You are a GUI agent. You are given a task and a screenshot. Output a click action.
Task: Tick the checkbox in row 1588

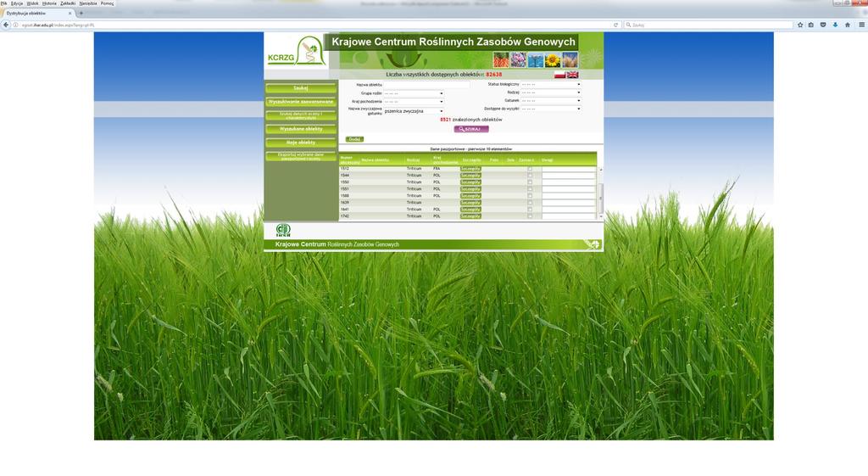[x=530, y=196]
